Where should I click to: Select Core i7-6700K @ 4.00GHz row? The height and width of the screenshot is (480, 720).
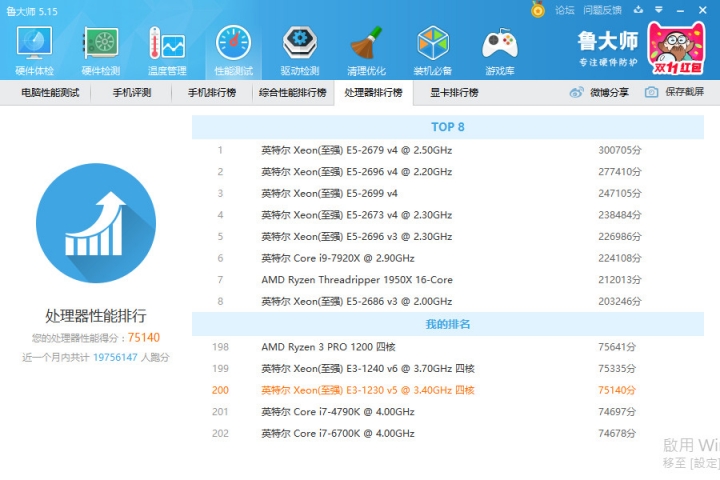coord(448,433)
